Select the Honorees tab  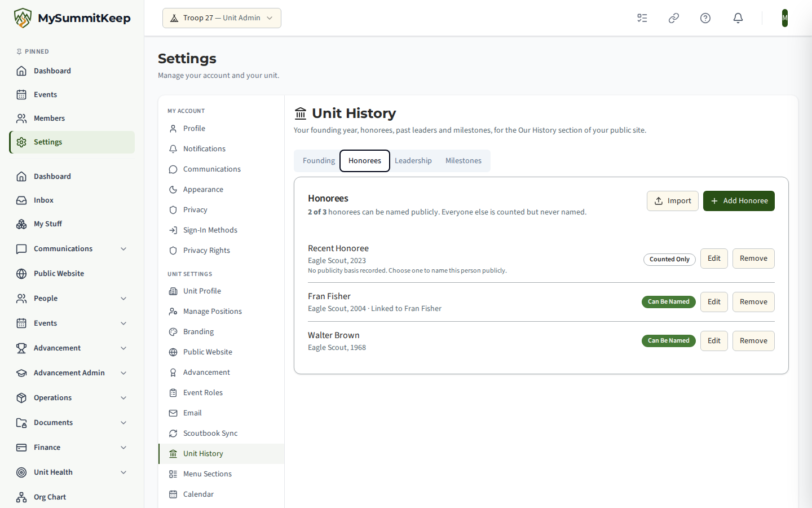tap(365, 161)
